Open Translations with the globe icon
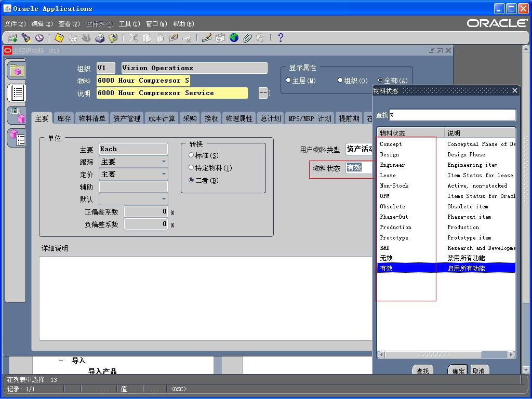Screen dimensions: 532x399 point(234,38)
